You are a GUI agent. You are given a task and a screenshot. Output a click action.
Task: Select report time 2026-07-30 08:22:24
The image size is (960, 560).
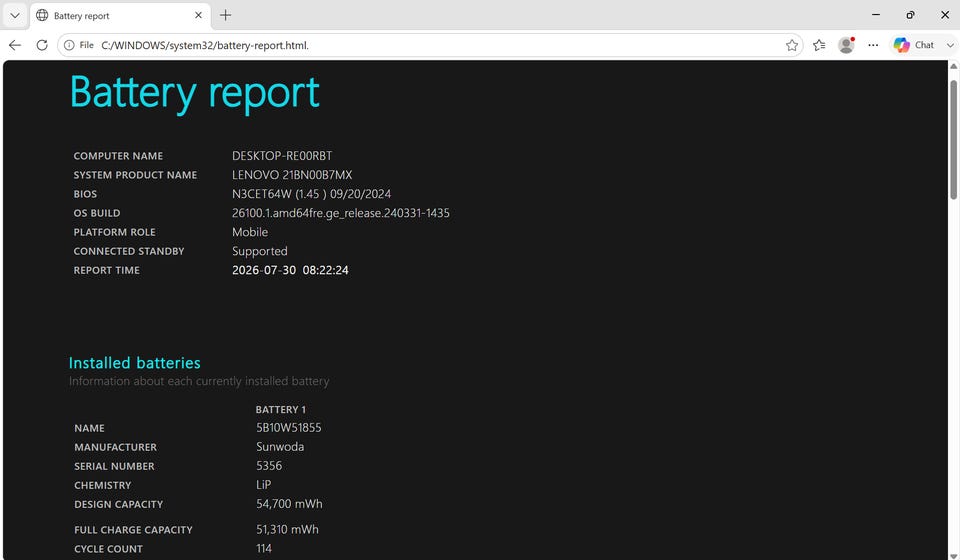pyautogui.click(x=290, y=270)
